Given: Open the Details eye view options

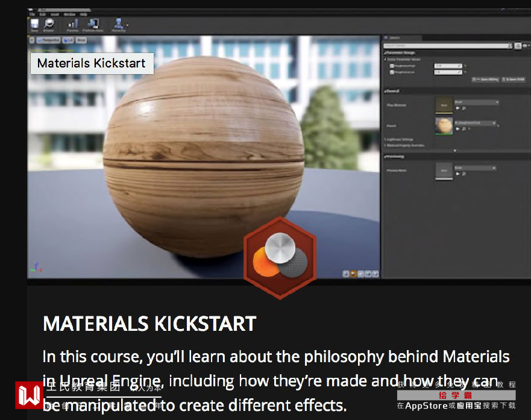Looking at the screenshot, I should click(525, 46).
